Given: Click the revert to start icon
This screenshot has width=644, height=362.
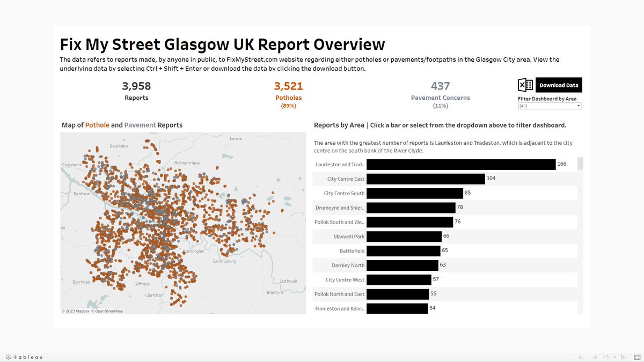Looking at the screenshot, I should click(624, 357).
